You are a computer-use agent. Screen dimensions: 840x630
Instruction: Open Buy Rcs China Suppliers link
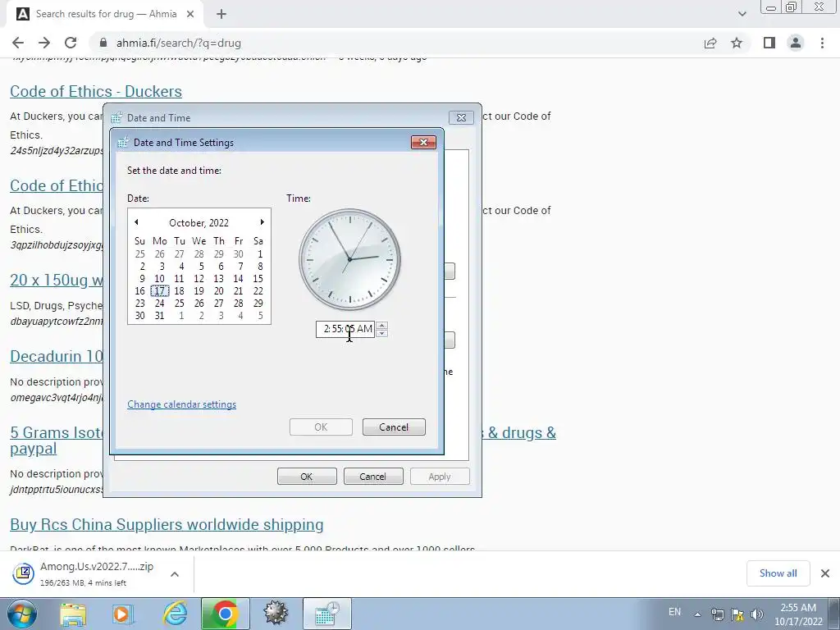pos(167,524)
